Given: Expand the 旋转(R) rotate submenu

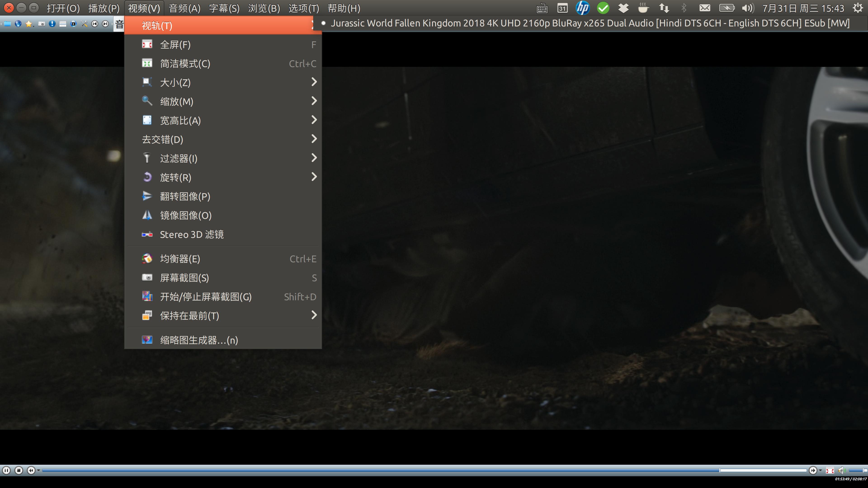Looking at the screenshot, I should [x=223, y=178].
